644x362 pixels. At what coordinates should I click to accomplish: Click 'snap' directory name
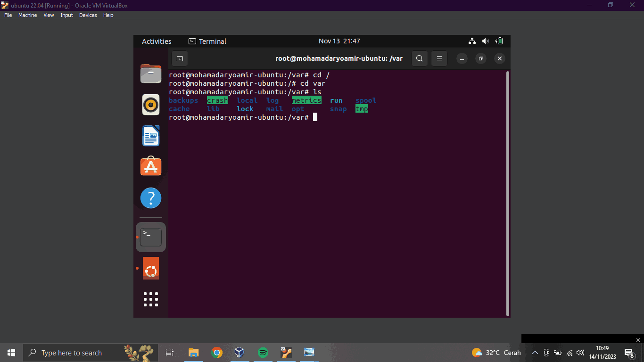pos(339,109)
